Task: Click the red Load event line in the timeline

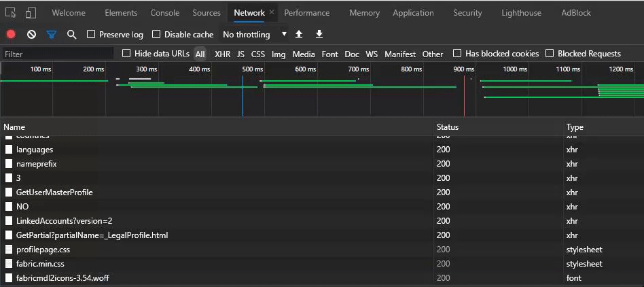Action: pyautogui.click(x=464, y=97)
